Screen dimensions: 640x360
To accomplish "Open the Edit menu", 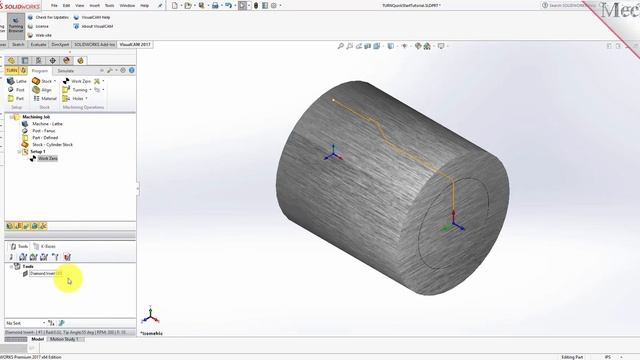I will (66, 6).
